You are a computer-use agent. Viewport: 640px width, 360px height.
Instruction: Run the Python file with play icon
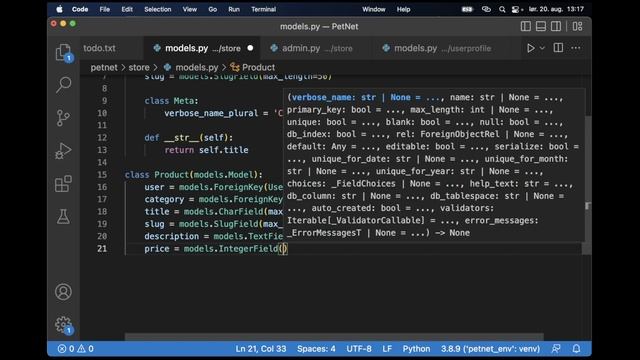coord(530,48)
